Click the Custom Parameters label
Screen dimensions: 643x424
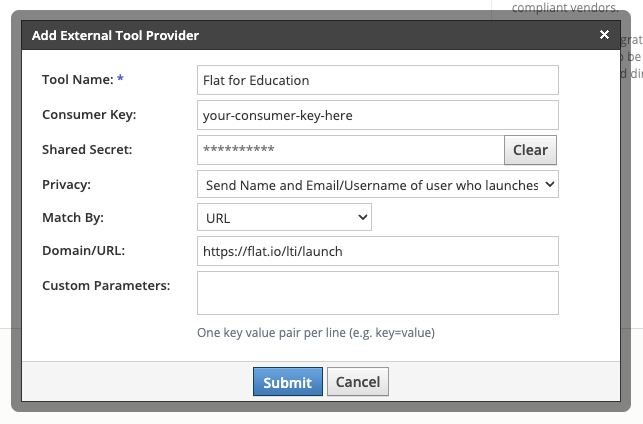[x=106, y=285]
